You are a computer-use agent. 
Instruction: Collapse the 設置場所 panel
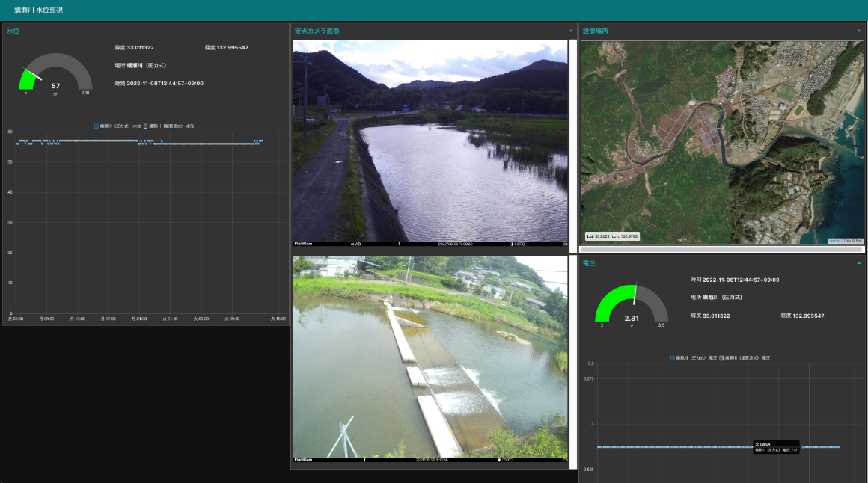pyautogui.click(x=858, y=31)
